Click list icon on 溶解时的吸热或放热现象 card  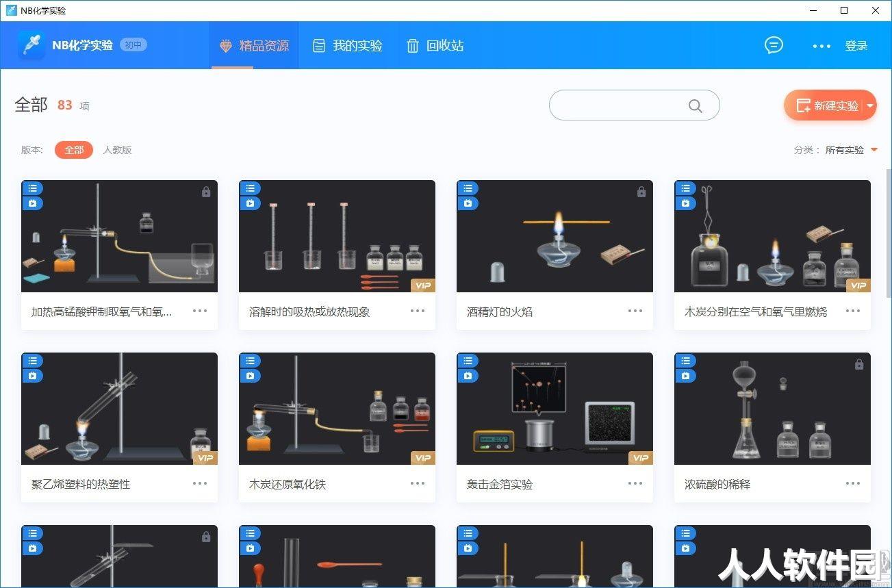(250, 188)
